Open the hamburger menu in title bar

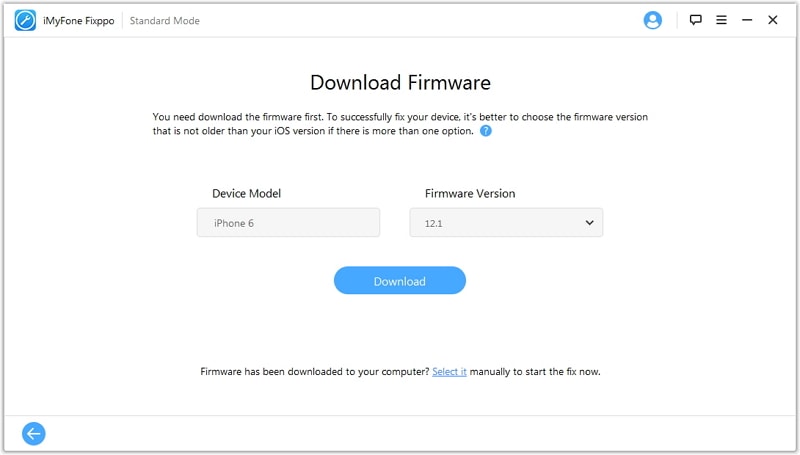721,20
